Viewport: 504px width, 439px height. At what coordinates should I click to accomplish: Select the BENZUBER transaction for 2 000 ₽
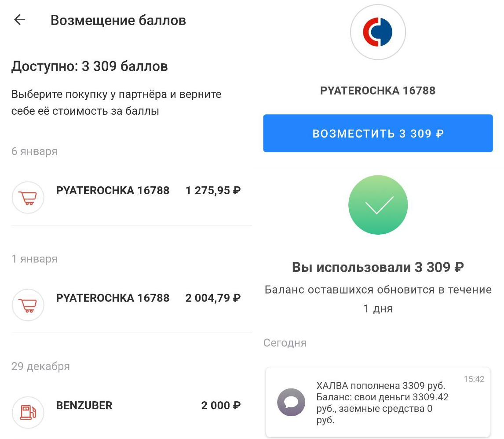[84, 405]
